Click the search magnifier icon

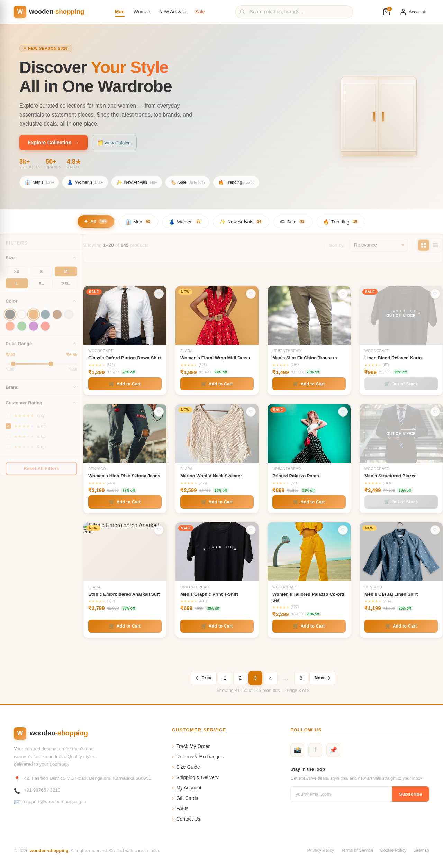(242, 12)
